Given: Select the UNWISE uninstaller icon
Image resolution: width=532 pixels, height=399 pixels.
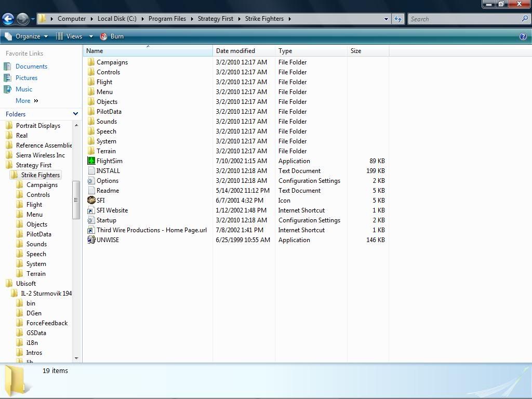Looking at the screenshot, I should 91,240.
